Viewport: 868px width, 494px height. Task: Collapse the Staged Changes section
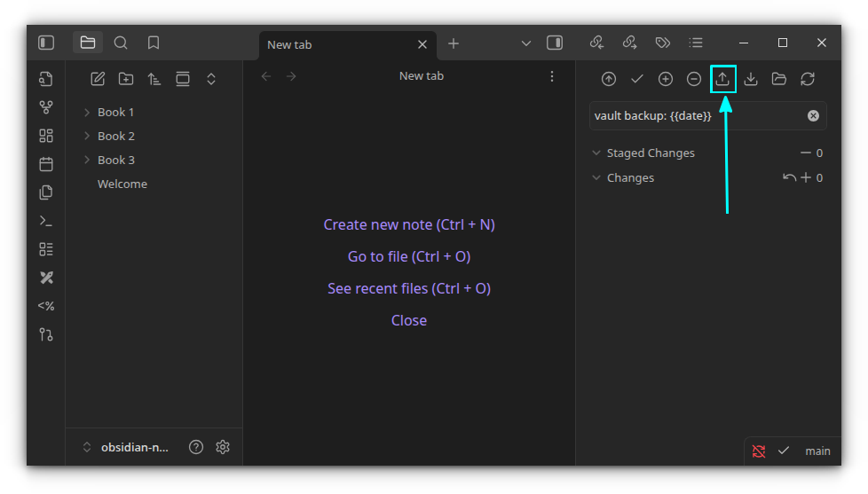pos(596,153)
